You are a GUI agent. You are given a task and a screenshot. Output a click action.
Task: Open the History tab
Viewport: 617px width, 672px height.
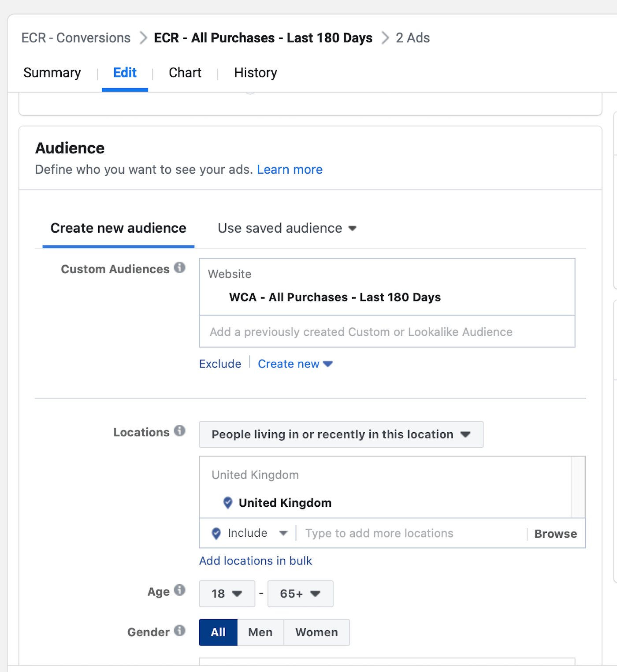coord(256,73)
